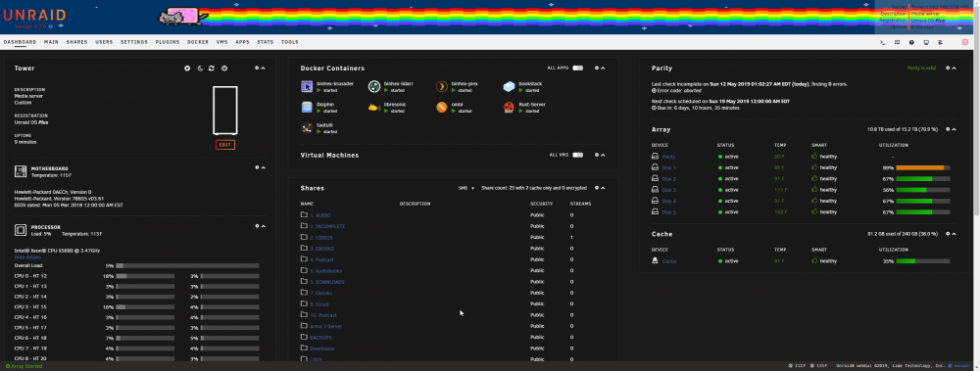The width and height of the screenshot is (980, 371).
Task: Open the Cache device link
Action: click(x=668, y=261)
